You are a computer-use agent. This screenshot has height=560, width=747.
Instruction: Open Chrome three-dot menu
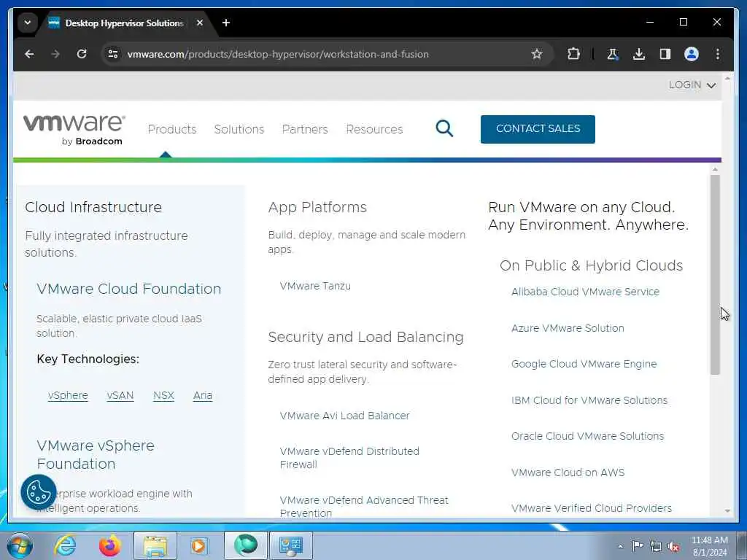[x=718, y=54]
